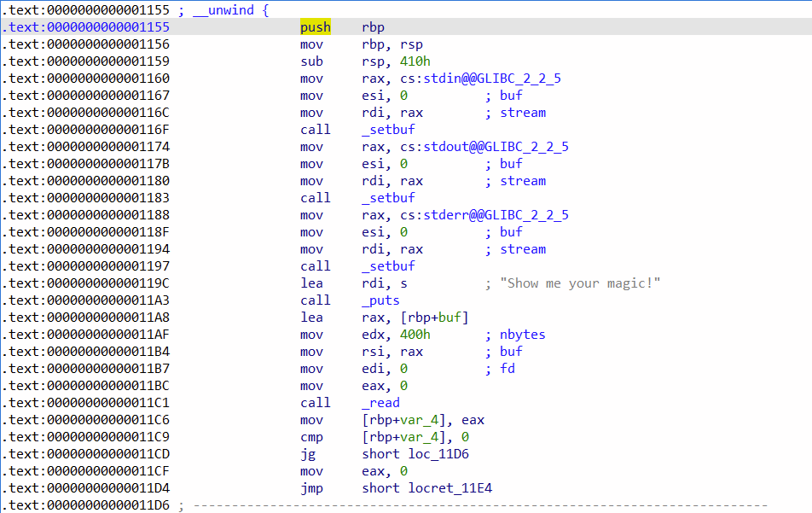This screenshot has height=513, width=812.
Task: Click the 'Show me your magic!' string comment
Action: (x=580, y=283)
